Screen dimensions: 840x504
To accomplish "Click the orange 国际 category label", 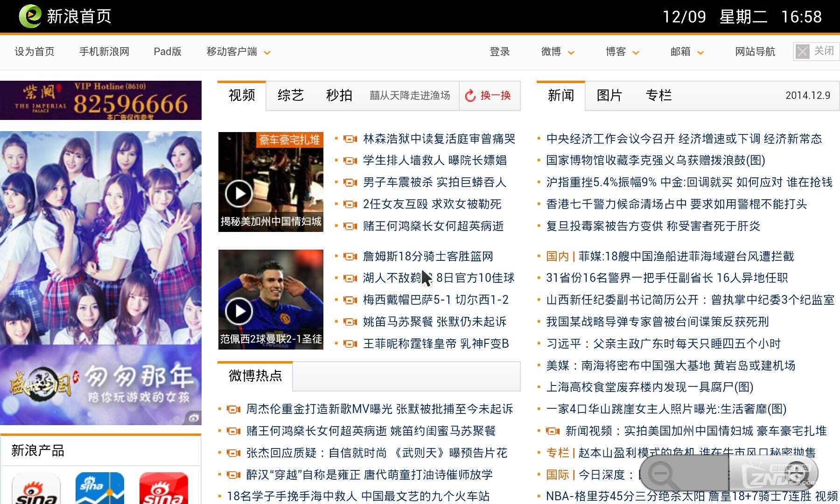I will tap(557, 475).
